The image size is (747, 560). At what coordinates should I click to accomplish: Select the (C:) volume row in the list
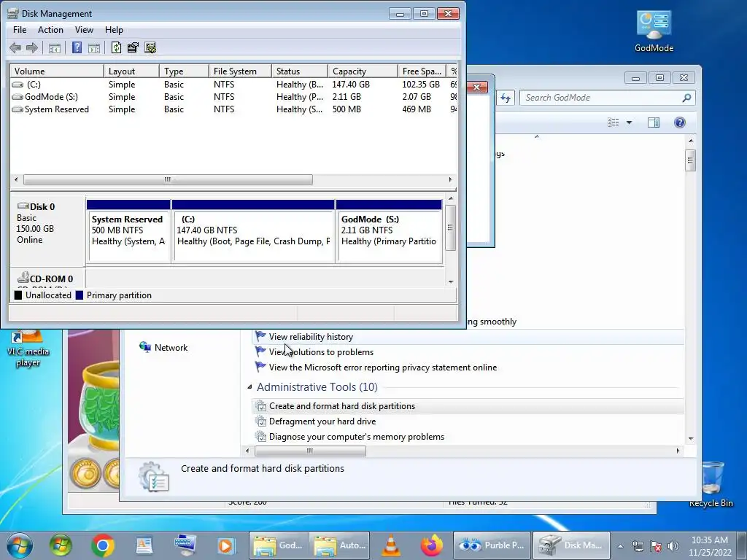(x=233, y=85)
